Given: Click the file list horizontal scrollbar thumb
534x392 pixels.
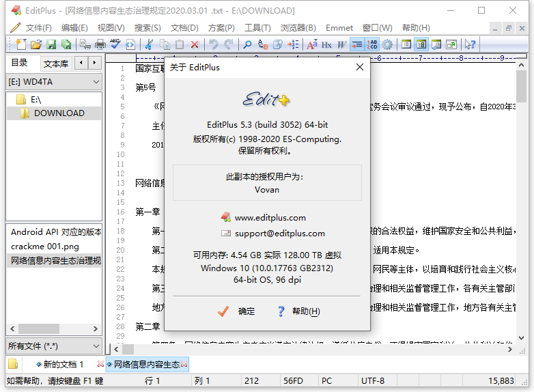Looking at the screenshot, I should pyautogui.click(x=39, y=329).
